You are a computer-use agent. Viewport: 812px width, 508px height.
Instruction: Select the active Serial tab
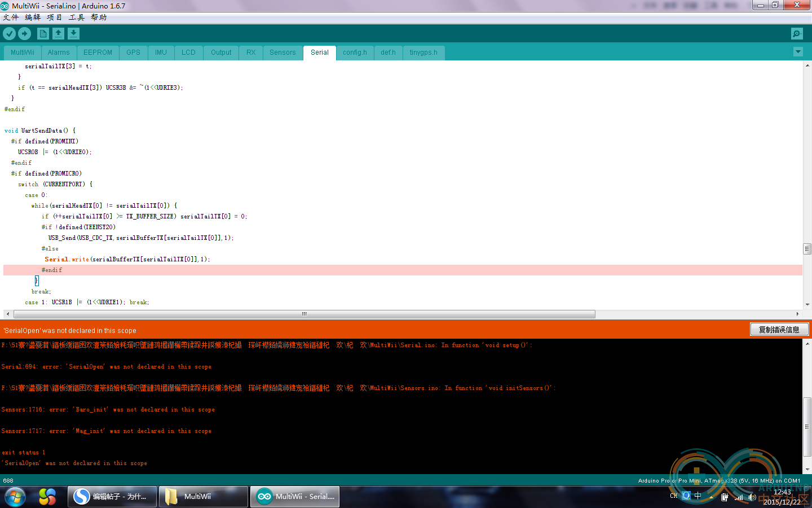320,52
